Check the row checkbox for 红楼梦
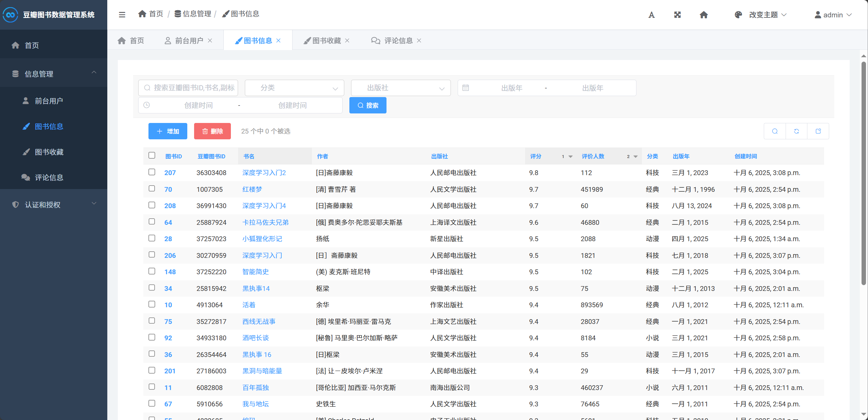Image resolution: width=868 pixels, height=420 pixels. [152, 189]
